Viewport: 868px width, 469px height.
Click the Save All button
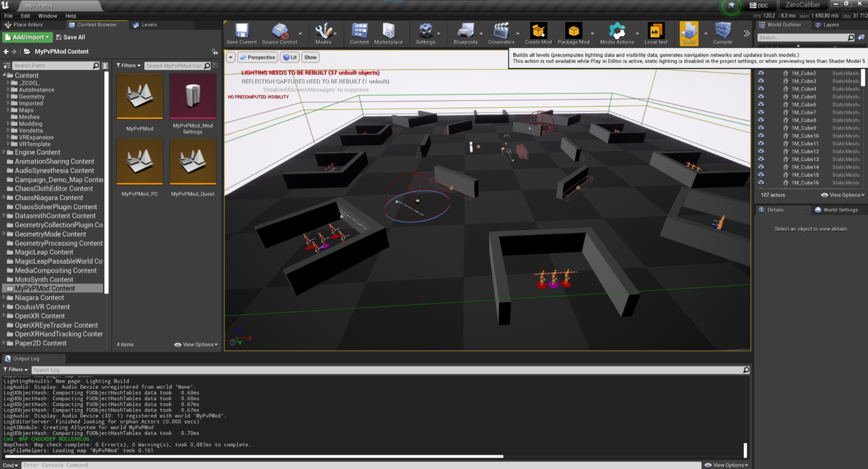[70, 37]
